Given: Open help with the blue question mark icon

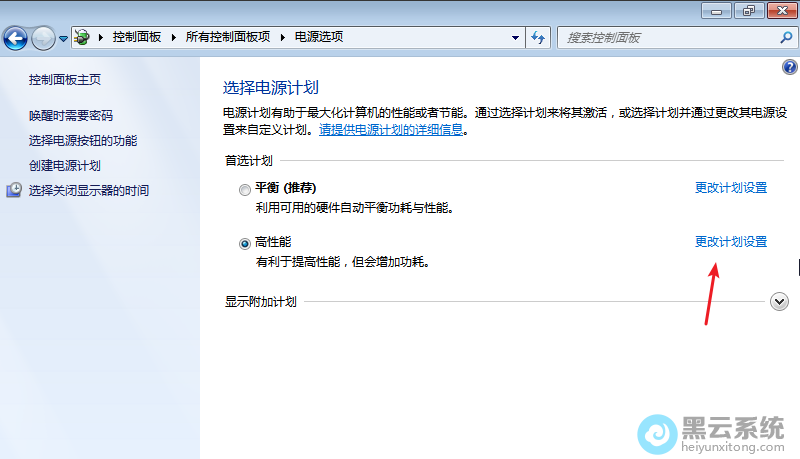Looking at the screenshot, I should click(x=789, y=67).
